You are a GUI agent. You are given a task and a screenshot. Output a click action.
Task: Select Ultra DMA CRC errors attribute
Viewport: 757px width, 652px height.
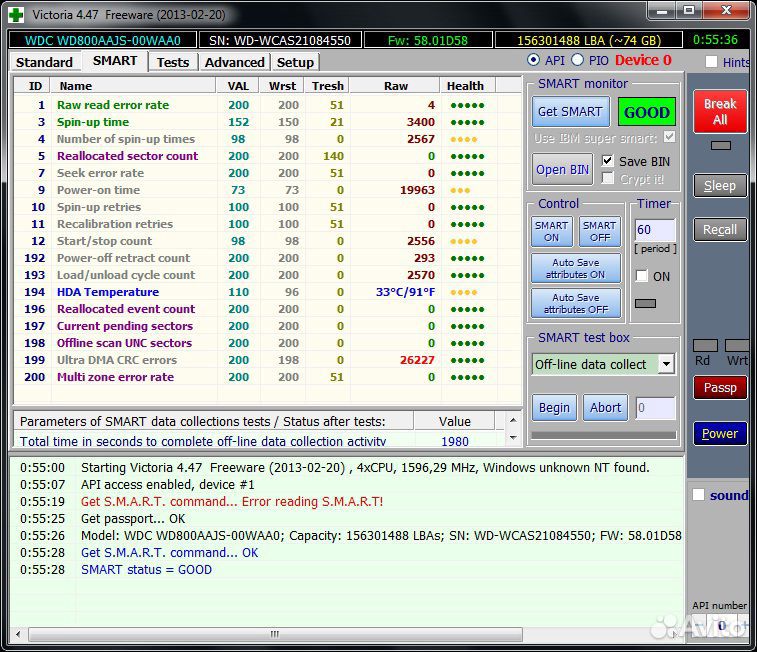(x=268, y=360)
